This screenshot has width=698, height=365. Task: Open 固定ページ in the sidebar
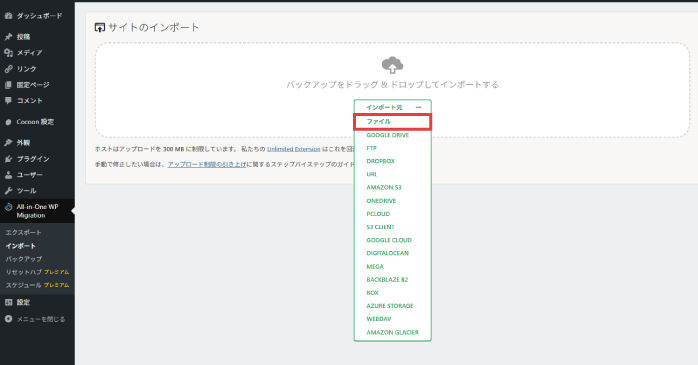coord(33,85)
